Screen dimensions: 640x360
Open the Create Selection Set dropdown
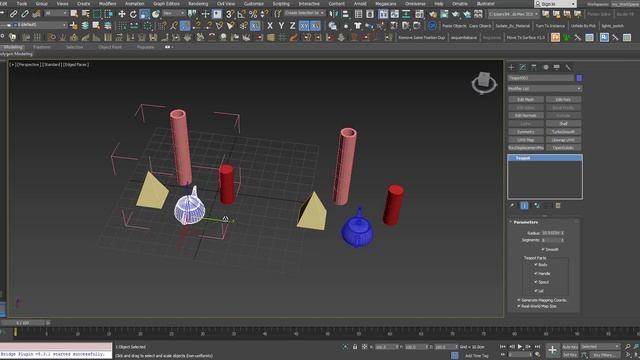[305, 13]
